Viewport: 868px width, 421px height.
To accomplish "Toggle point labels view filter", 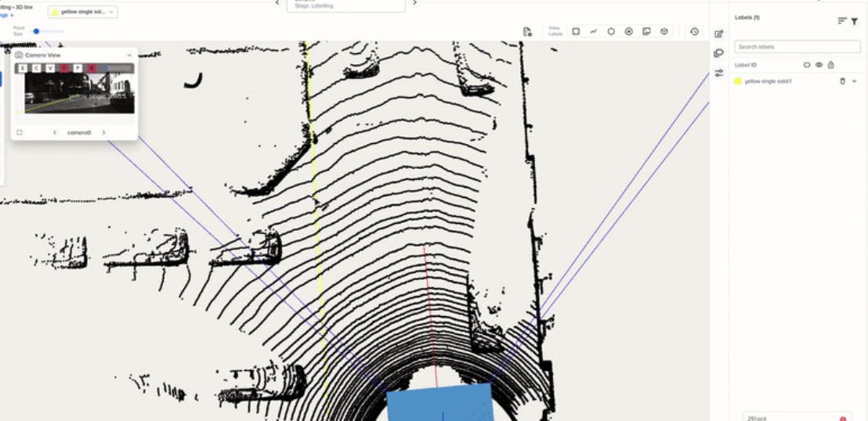I will point(629,31).
